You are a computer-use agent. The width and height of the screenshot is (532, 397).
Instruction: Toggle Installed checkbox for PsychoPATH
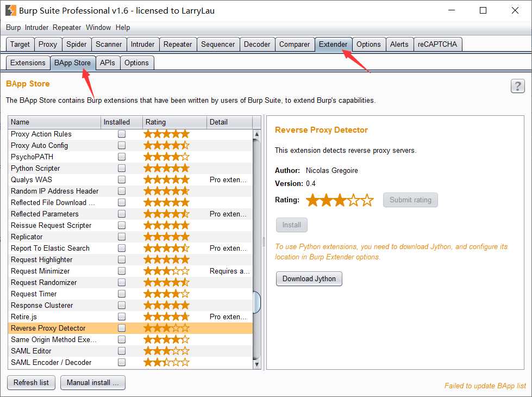(122, 157)
